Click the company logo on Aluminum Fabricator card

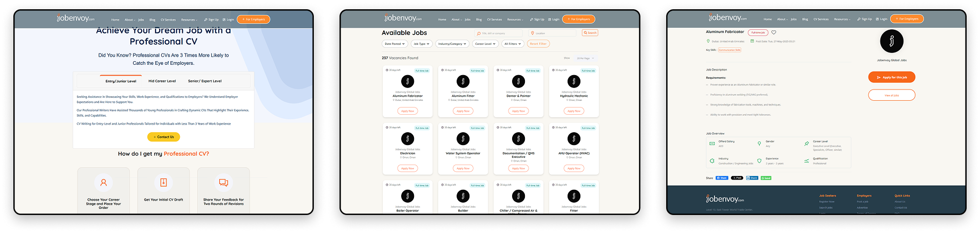coord(407,81)
